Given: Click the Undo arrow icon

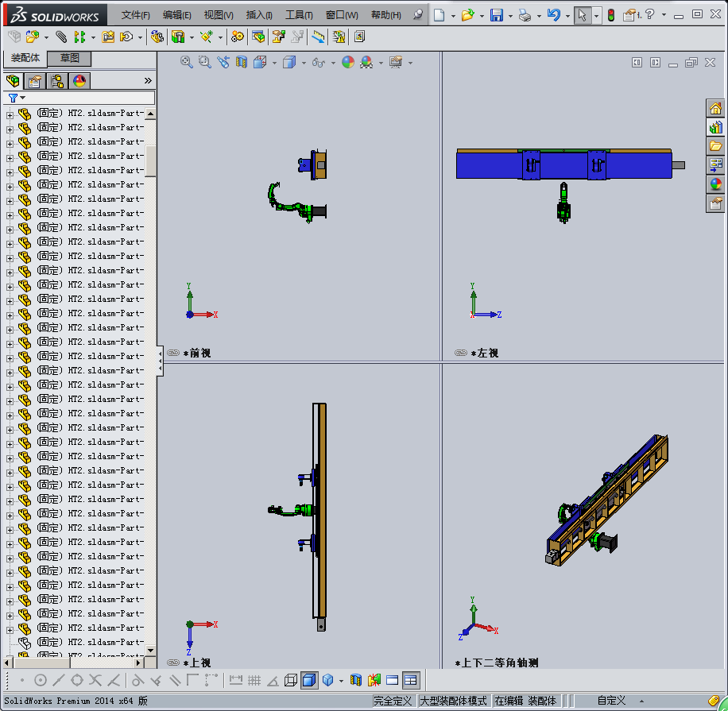Looking at the screenshot, I should (554, 15).
